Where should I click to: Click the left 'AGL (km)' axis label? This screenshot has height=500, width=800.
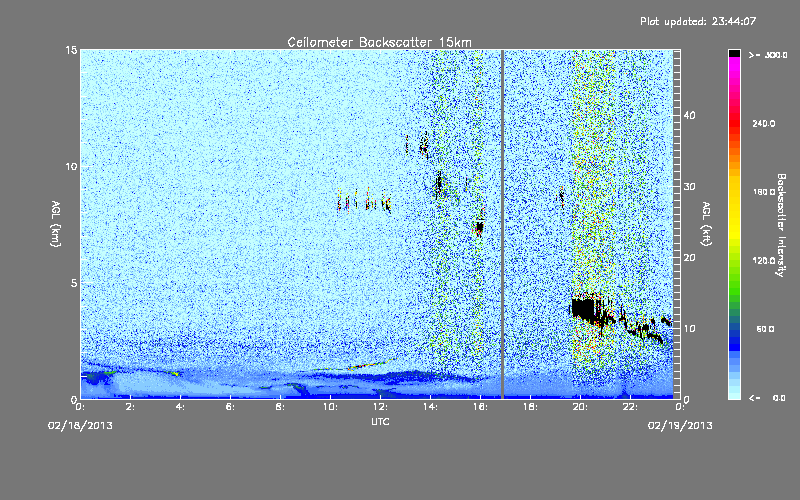tap(56, 223)
